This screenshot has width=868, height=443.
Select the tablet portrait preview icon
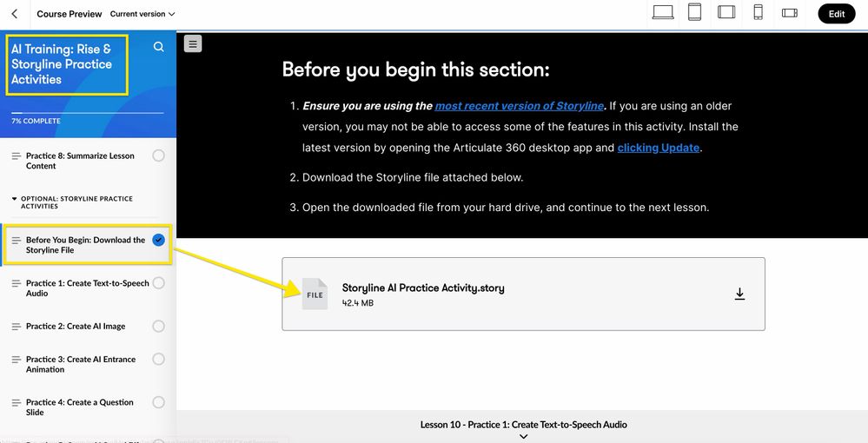click(694, 12)
